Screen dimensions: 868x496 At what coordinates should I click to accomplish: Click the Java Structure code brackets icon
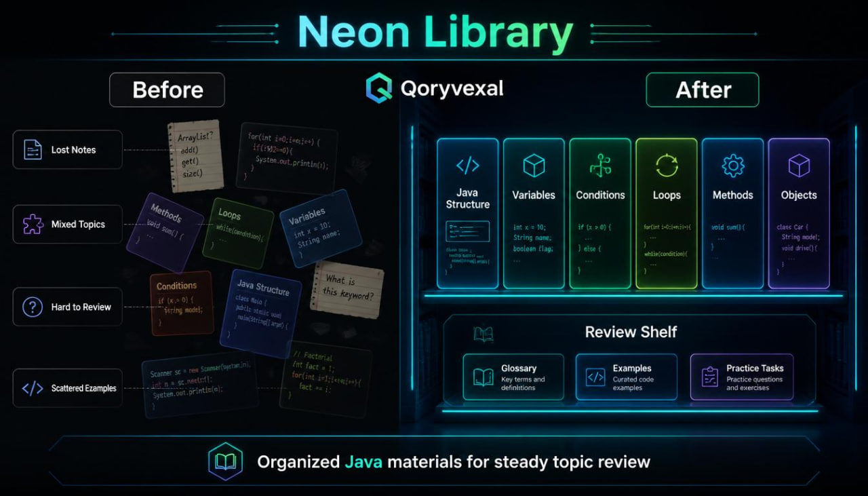coord(467,165)
